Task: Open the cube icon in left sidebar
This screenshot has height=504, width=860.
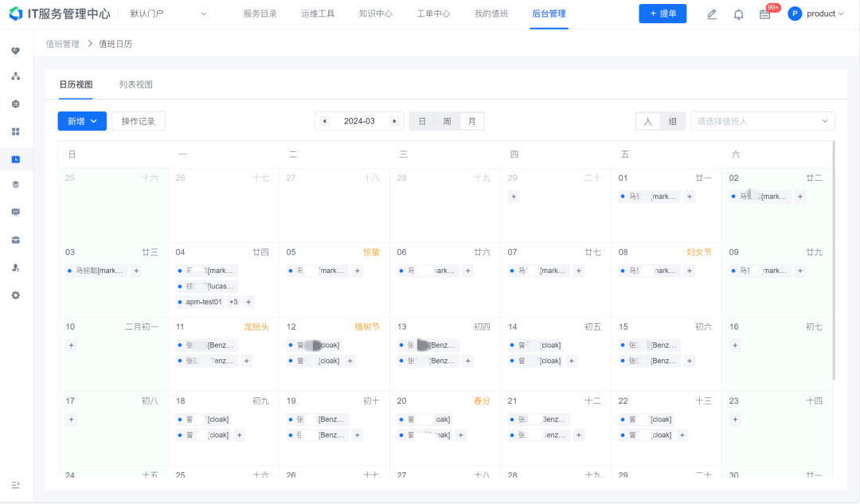Action: (x=16, y=104)
